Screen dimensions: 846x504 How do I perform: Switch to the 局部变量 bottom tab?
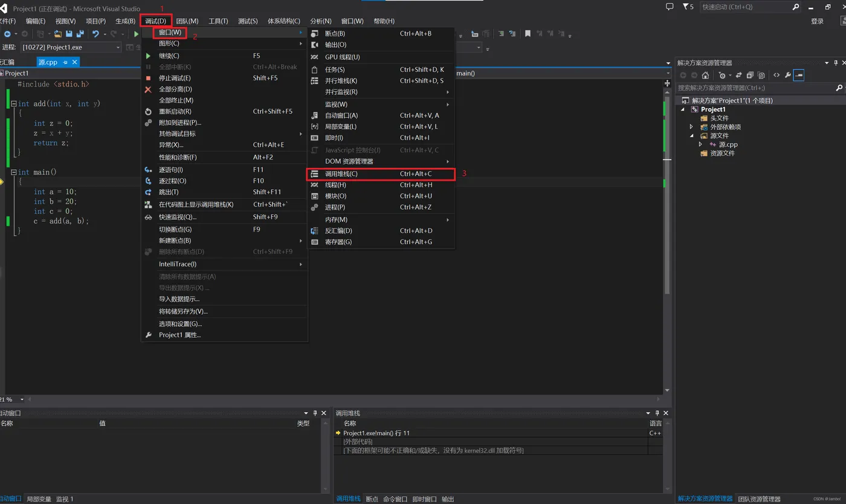[39, 499]
